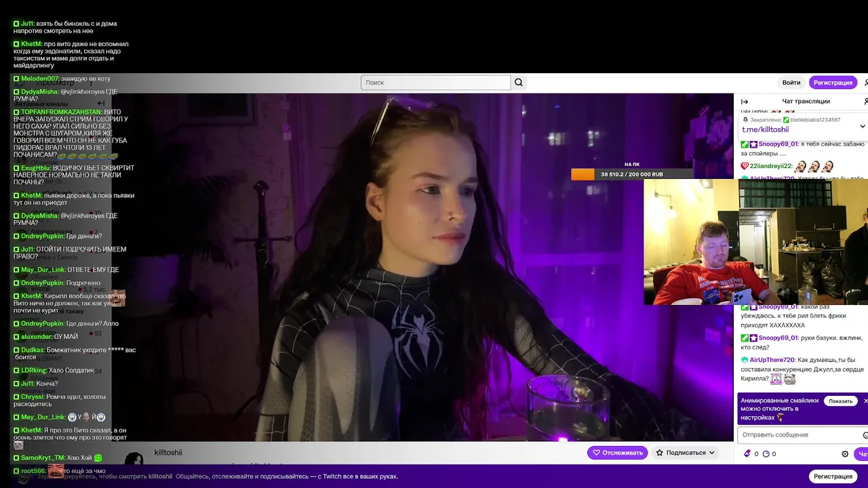Open the t.me/killtoshii pinned link
Viewport: 868px width, 488px height.
[x=765, y=129]
